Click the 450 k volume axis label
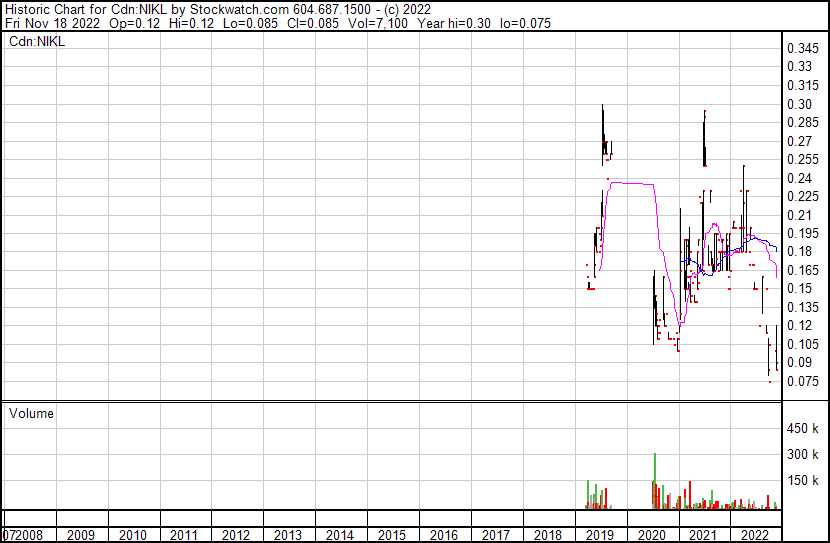 (803, 429)
